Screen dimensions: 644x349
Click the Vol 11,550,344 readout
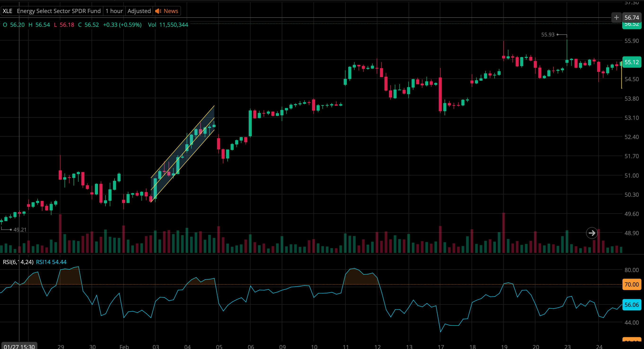[x=168, y=25]
